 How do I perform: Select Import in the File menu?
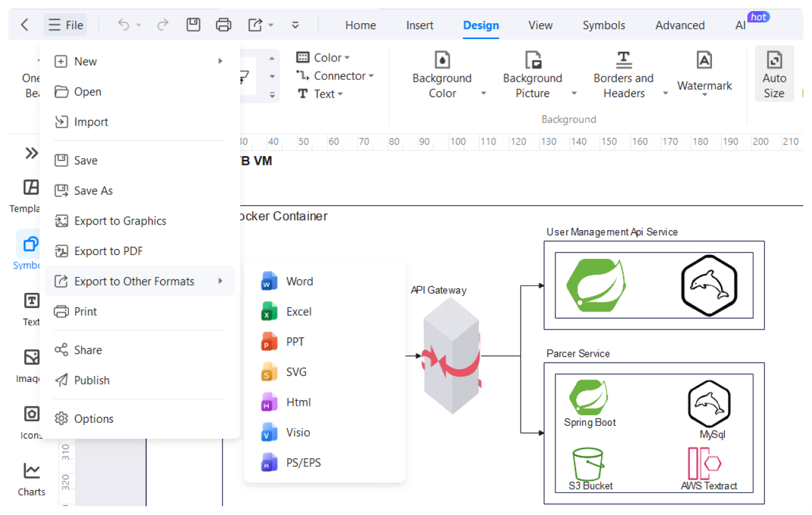click(x=140, y=121)
